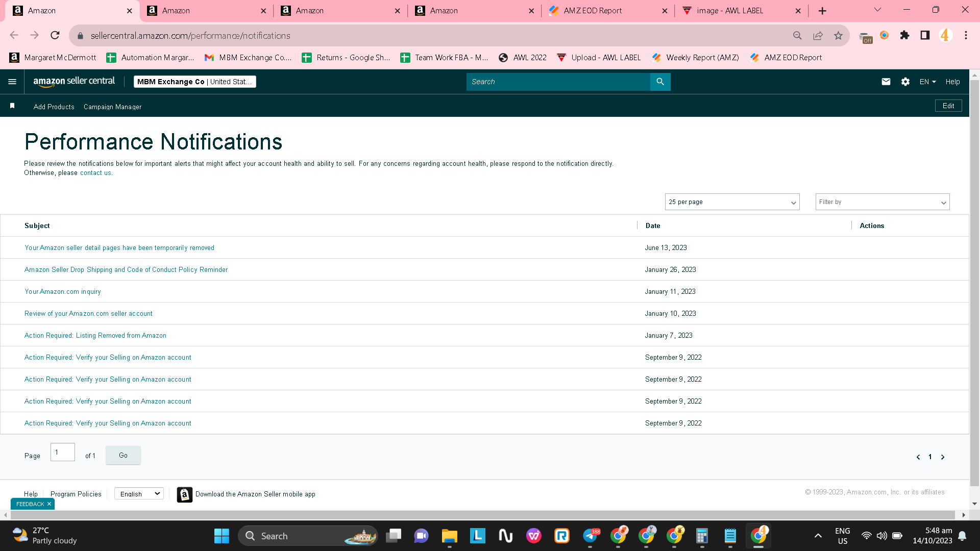Open the Help link in the header
Image resolution: width=980 pixels, height=551 pixels.
click(952, 82)
